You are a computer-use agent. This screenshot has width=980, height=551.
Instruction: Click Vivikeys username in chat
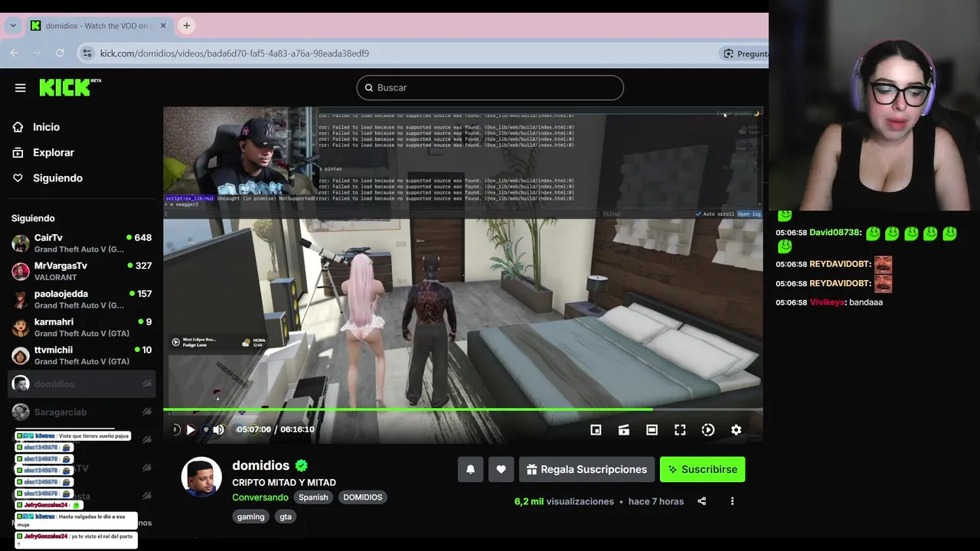828,302
